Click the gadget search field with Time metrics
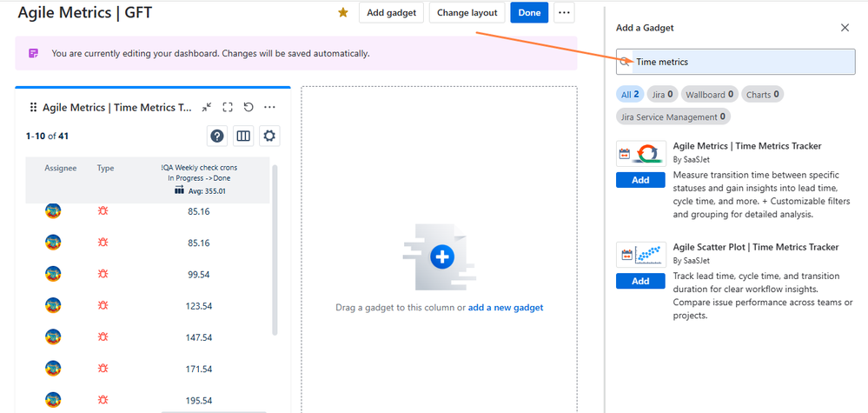Screen dimensions: 868x413 (736, 62)
